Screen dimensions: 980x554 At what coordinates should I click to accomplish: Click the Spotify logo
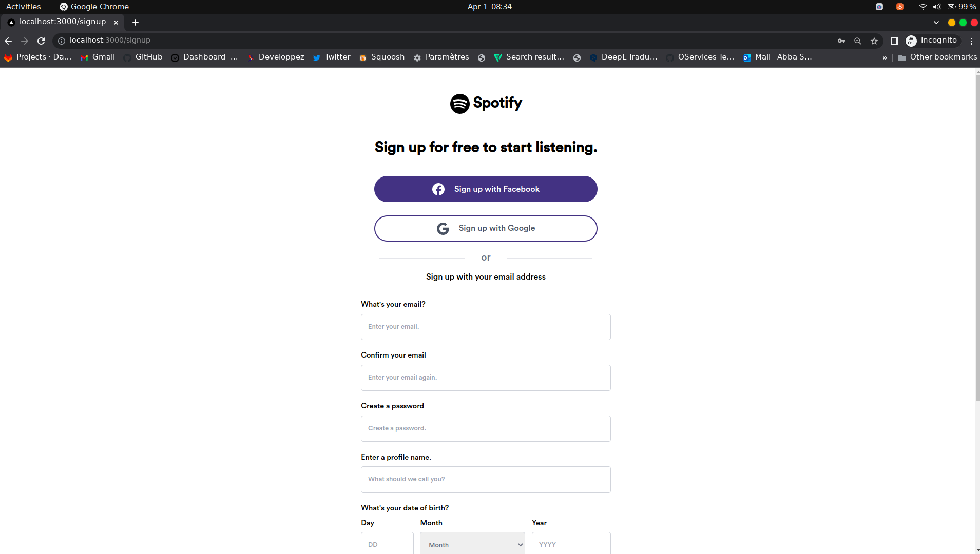[x=485, y=103]
